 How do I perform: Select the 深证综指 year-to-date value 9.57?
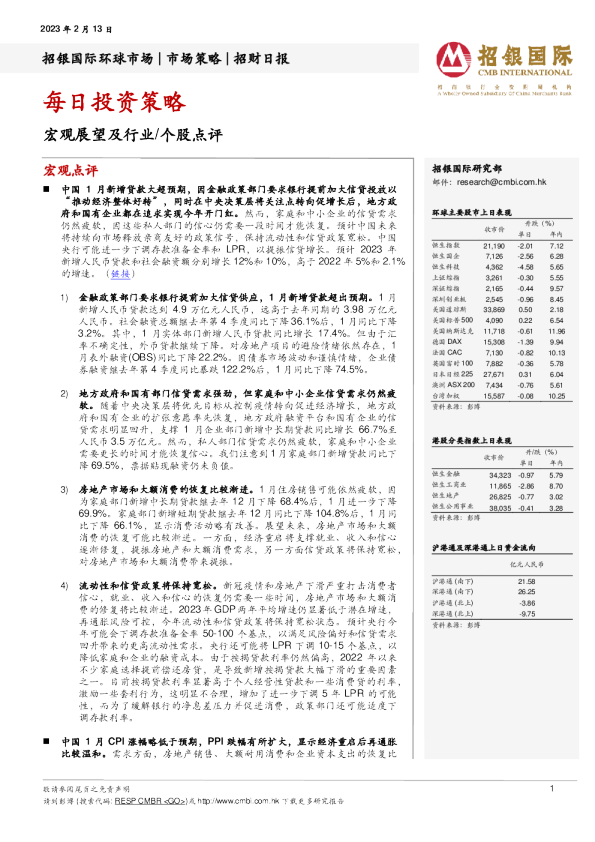tap(556, 288)
